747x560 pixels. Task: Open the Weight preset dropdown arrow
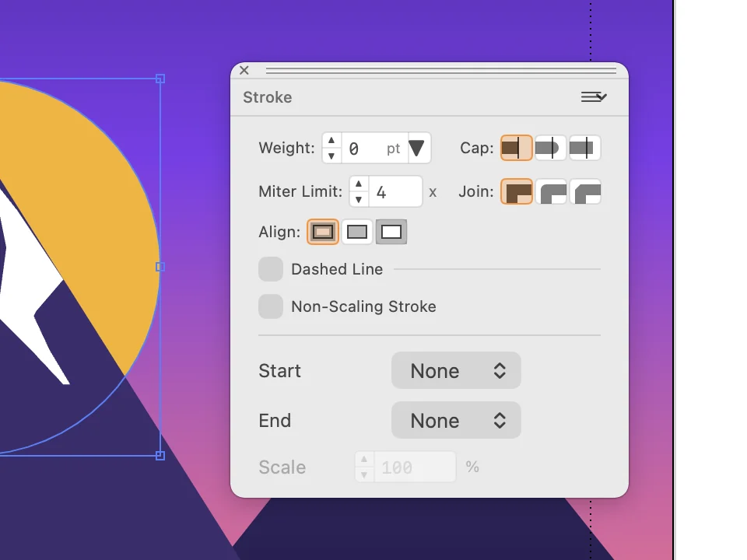click(x=417, y=148)
